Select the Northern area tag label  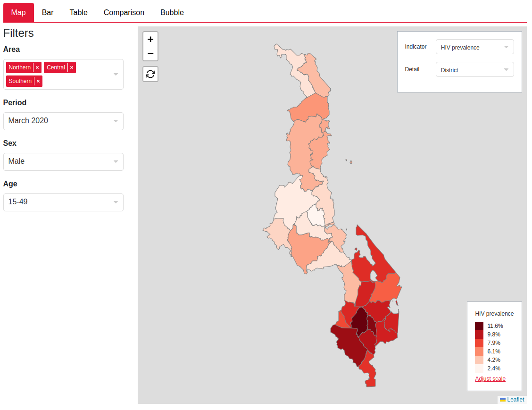pyautogui.click(x=20, y=67)
